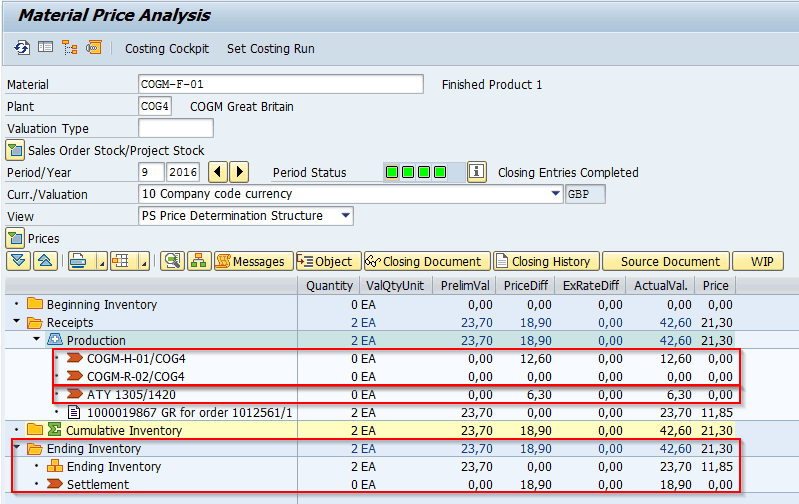
Task: Click the multilevel hierarchy icon before Messages
Action: click(199, 261)
